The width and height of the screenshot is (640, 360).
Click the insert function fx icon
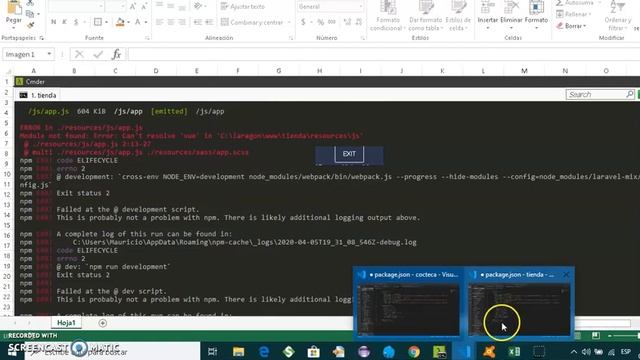116,54
